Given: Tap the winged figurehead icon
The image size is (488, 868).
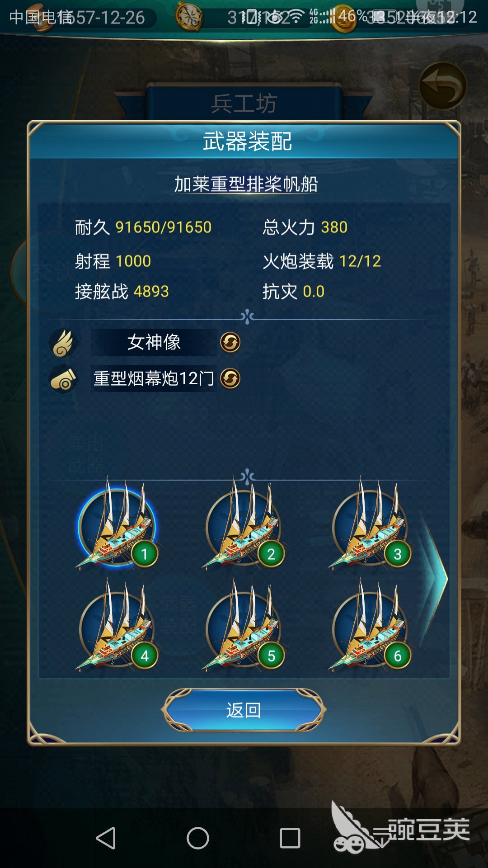Looking at the screenshot, I should click(63, 343).
